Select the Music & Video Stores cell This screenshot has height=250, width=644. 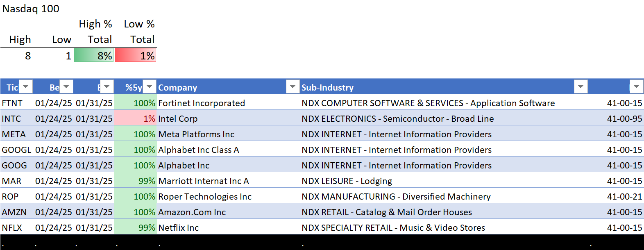pyautogui.click(x=393, y=227)
